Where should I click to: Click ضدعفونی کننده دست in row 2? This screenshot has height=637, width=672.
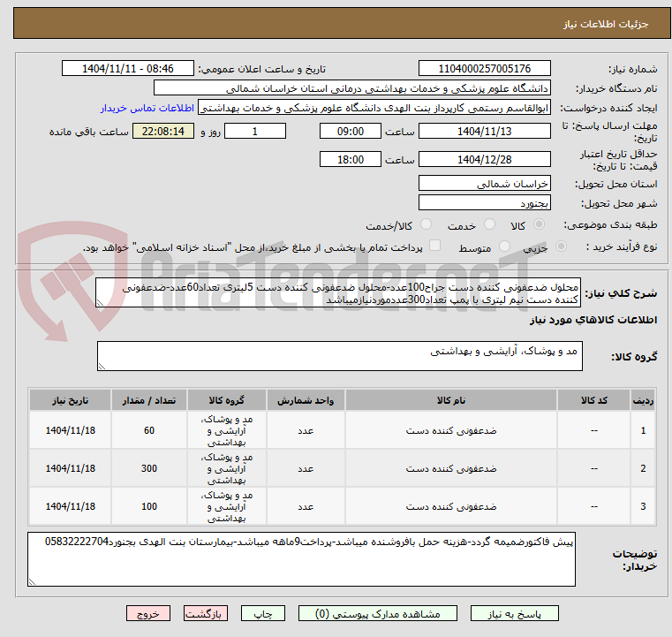(451, 468)
